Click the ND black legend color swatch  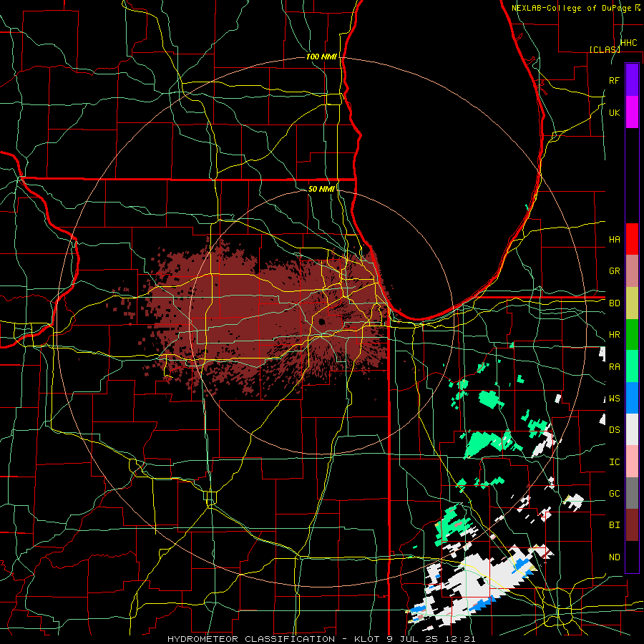[x=632, y=557]
